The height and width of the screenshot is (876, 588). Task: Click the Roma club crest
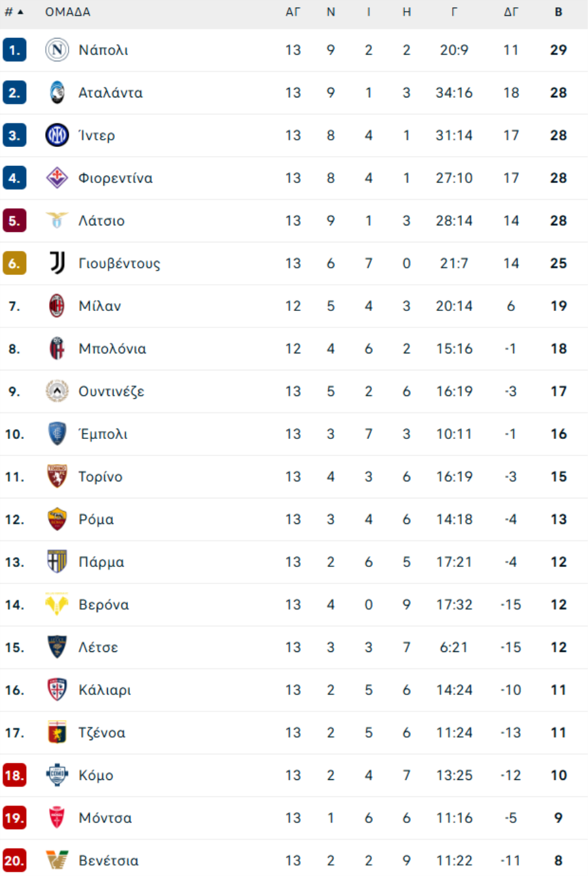(57, 519)
